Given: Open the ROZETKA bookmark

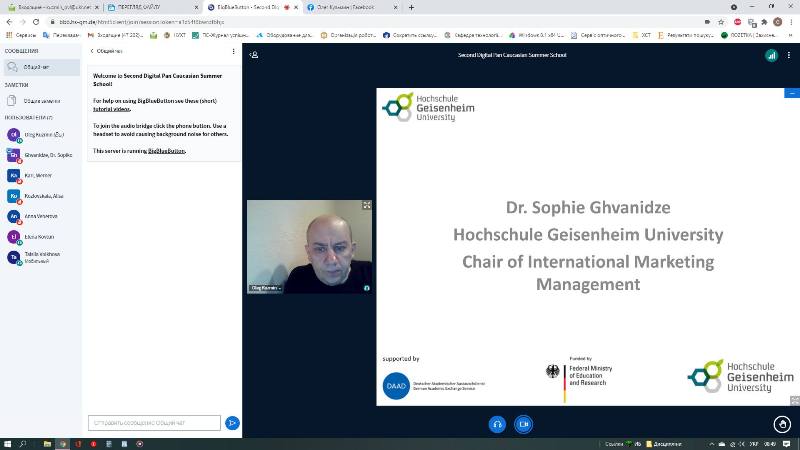Looking at the screenshot, I should pyautogui.click(x=749, y=35).
